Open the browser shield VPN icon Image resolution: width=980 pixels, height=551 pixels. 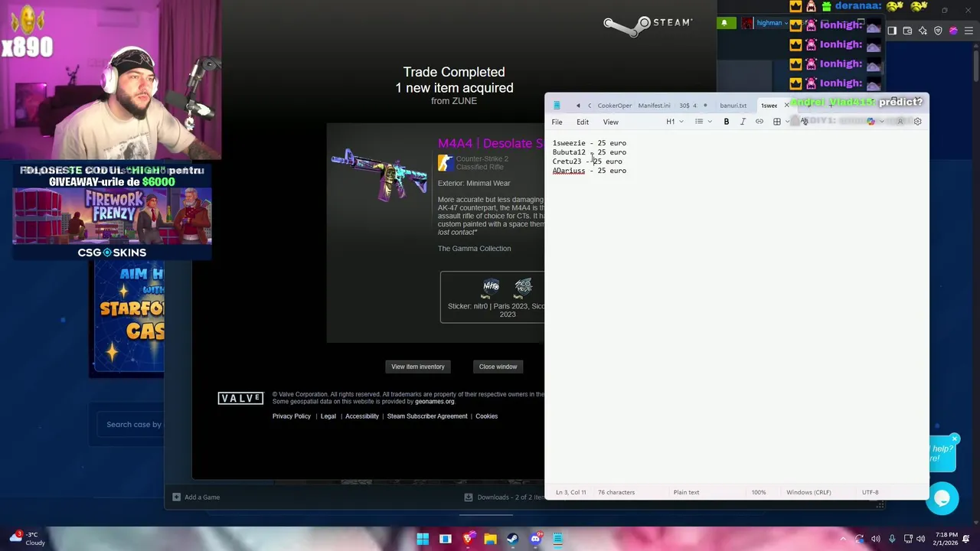[938, 31]
